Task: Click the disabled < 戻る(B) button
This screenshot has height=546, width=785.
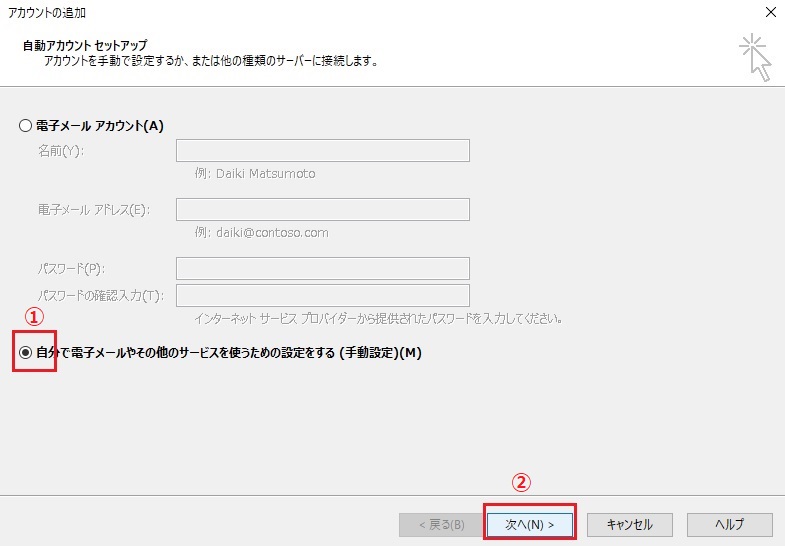Action: click(442, 524)
